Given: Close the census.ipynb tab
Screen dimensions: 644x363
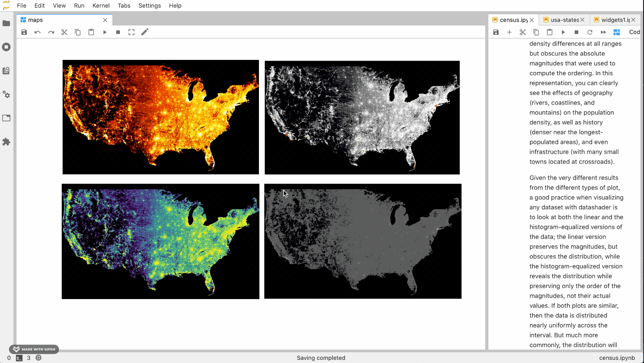Looking at the screenshot, I should [x=532, y=20].
